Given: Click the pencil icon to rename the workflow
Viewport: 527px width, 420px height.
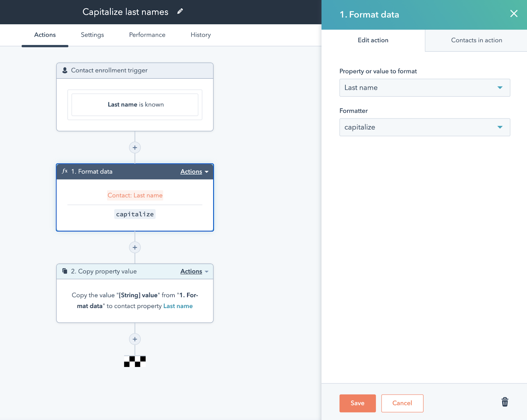Looking at the screenshot, I should pos(180,11).
